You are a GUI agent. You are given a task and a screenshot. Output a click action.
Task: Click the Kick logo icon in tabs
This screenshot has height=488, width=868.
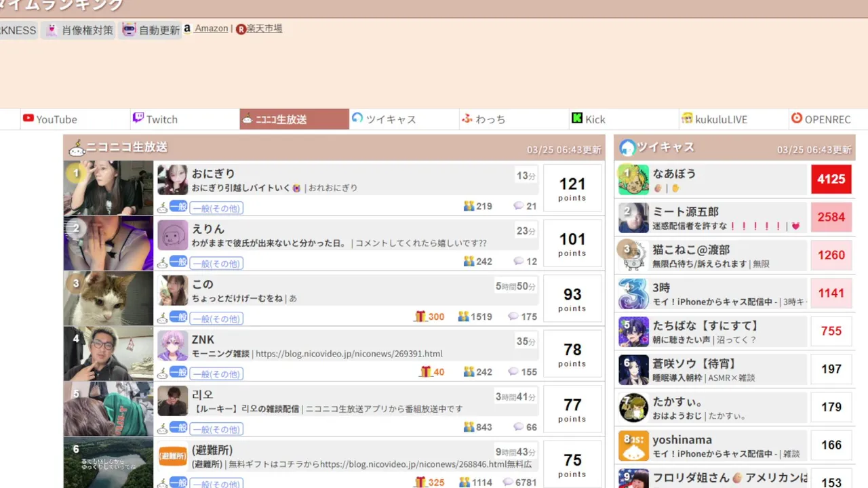pyautogui.click(x=577, y=118)
